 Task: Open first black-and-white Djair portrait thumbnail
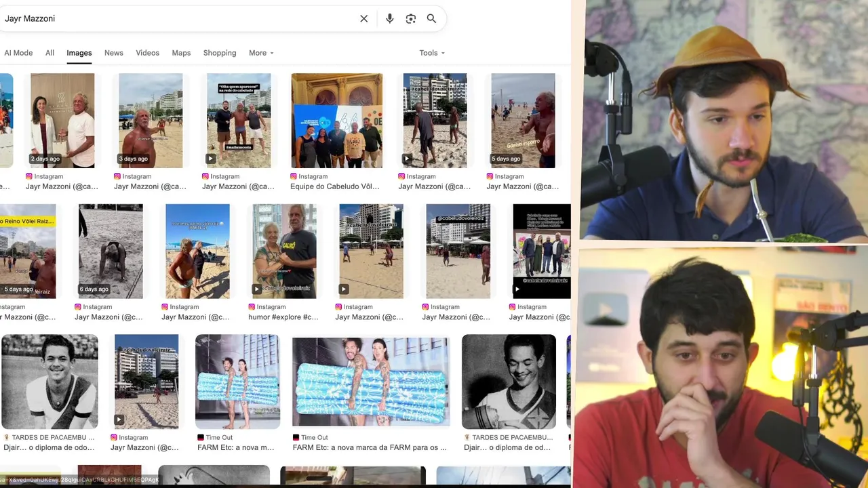coord(50,382)
